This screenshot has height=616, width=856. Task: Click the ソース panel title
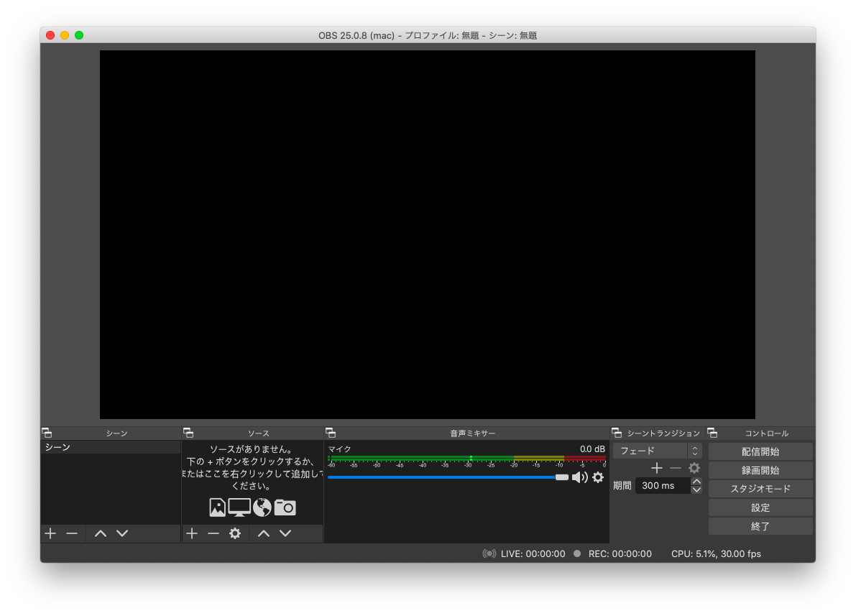pyautogui.click(x=259, y=433)
